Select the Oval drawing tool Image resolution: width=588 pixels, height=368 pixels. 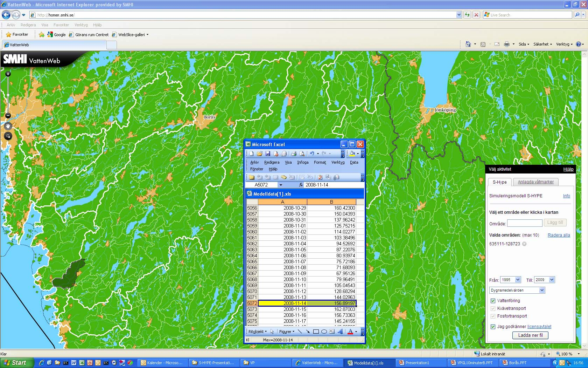pyautogui.click(x=324, y=332)
